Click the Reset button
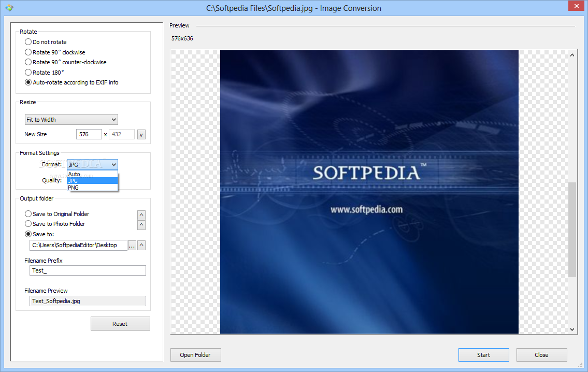 tap(120, 324)
